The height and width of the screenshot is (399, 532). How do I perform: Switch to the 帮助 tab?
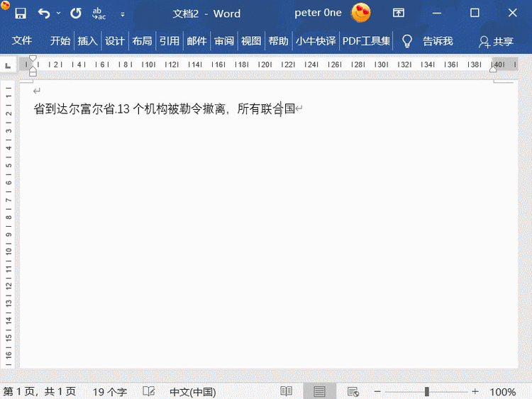279,41
